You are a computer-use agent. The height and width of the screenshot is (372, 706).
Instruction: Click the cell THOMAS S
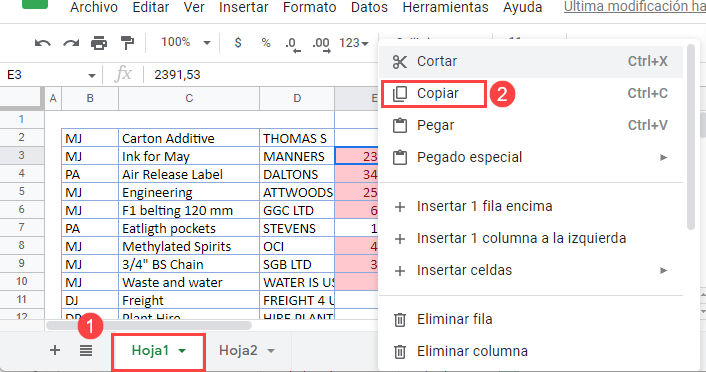click(x=297, y=138)
